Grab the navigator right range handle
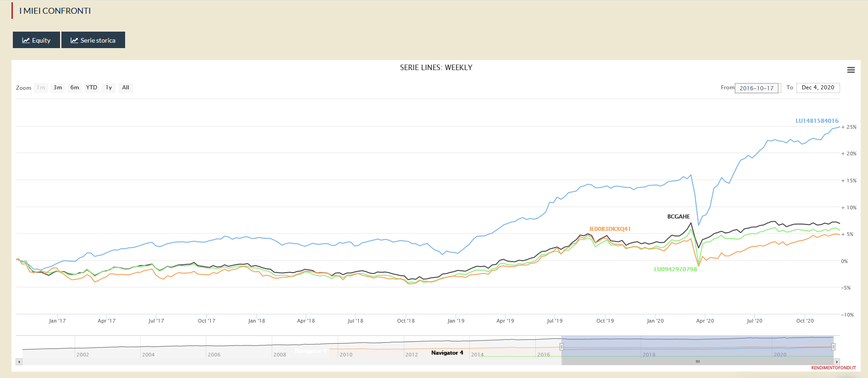Image resolution: width=868 pixels, height=378 pixels. click(833, 347)
